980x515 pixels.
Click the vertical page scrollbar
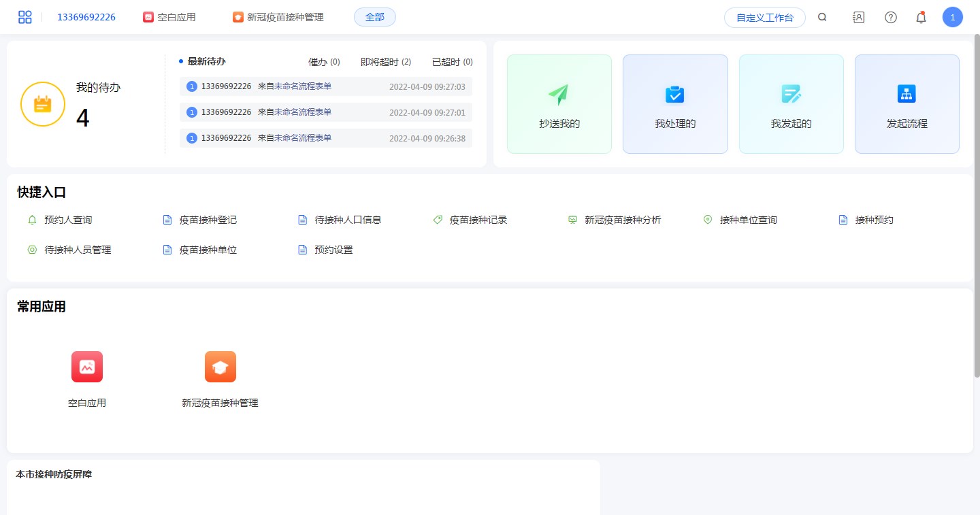click(977, 204)
